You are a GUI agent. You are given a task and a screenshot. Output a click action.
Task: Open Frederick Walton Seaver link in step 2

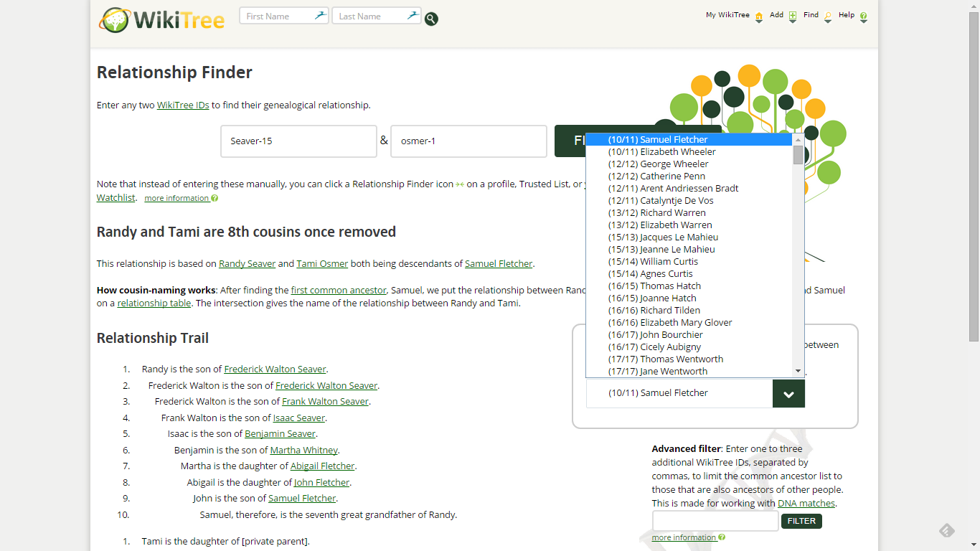tap(326, 385)
